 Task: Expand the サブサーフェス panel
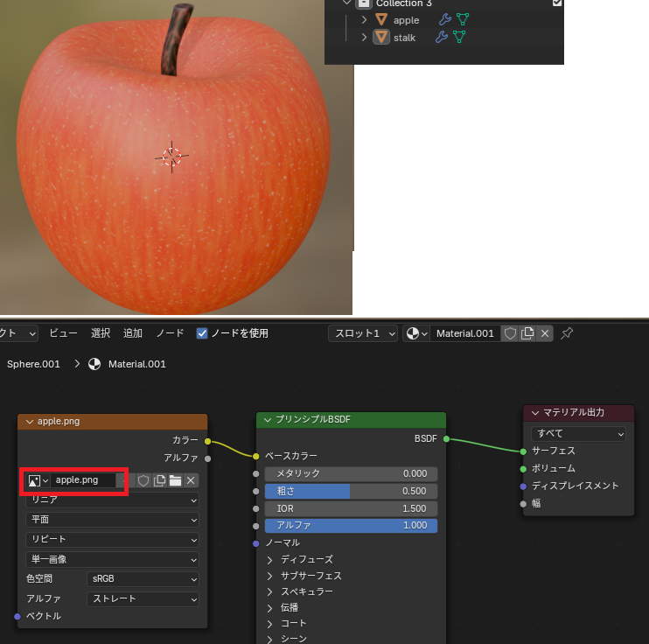pyautogui.click(x=270, y=576)
